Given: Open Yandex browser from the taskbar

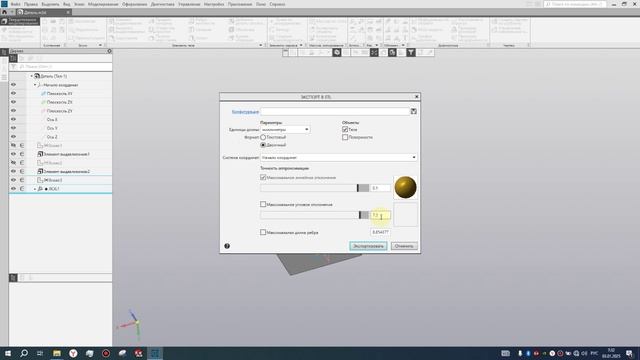Looking at the screenshot, I should [73, 353].
